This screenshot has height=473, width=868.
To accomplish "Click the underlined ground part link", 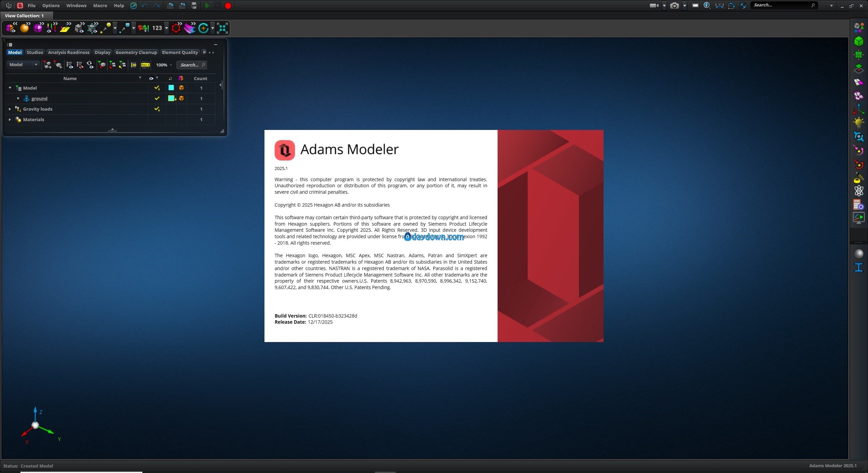I will (x=39, y=98).
